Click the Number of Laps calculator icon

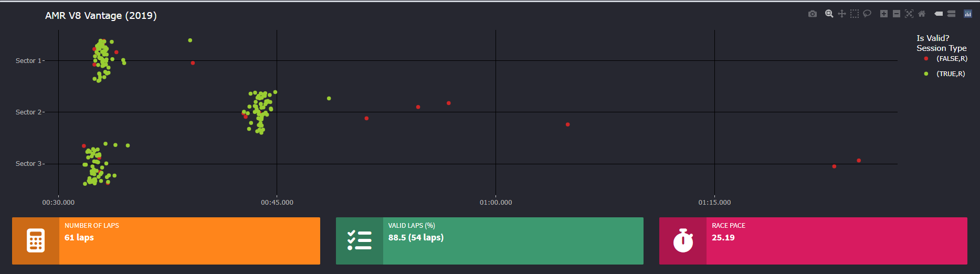tap(36, 241)
